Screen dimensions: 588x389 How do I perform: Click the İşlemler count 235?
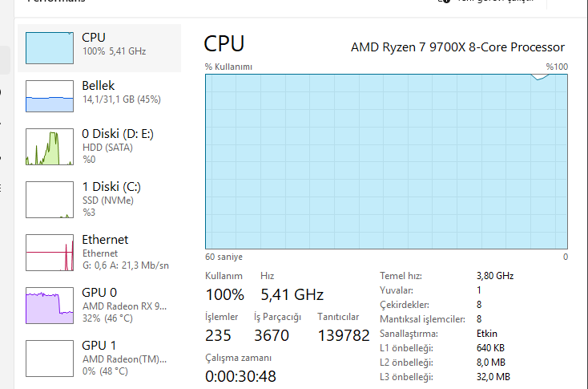tap(218, 335)
